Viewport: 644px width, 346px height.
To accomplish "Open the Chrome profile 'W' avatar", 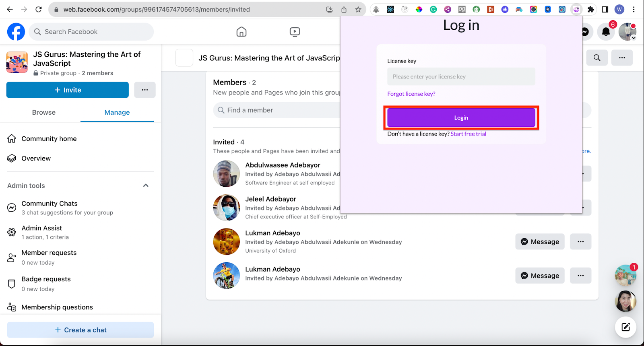I will pos(619,9).
